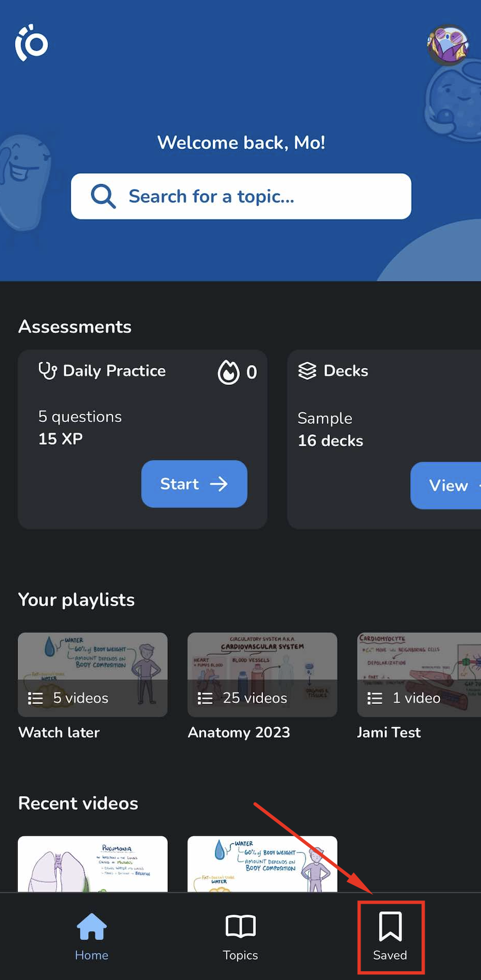
Task: Open the user profile avatar
Action: point(448,44)
